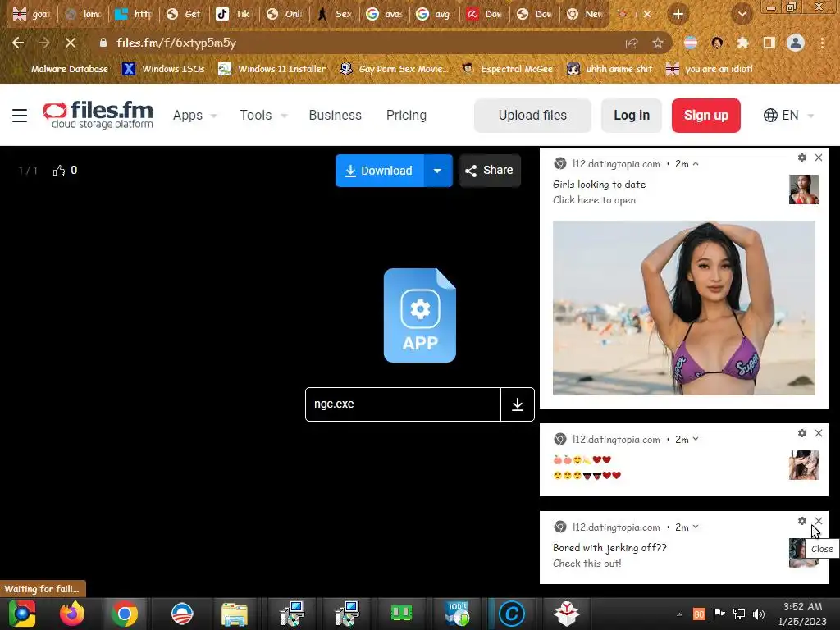Click the Share button
840x630 pixels.
click(490, 171)
